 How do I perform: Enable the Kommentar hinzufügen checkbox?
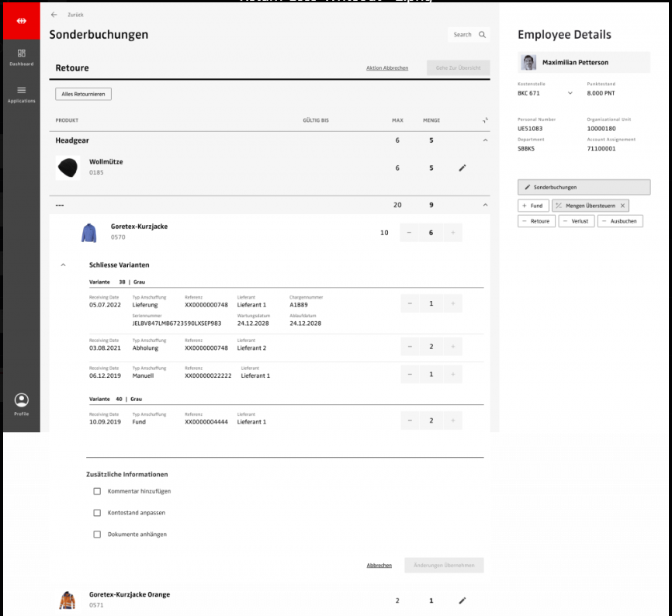97,491
